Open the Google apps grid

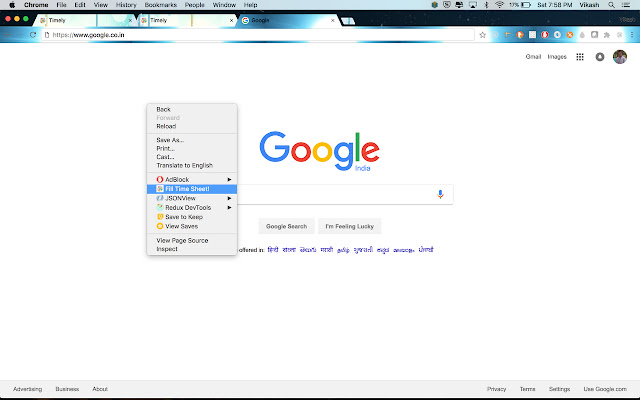580,57
